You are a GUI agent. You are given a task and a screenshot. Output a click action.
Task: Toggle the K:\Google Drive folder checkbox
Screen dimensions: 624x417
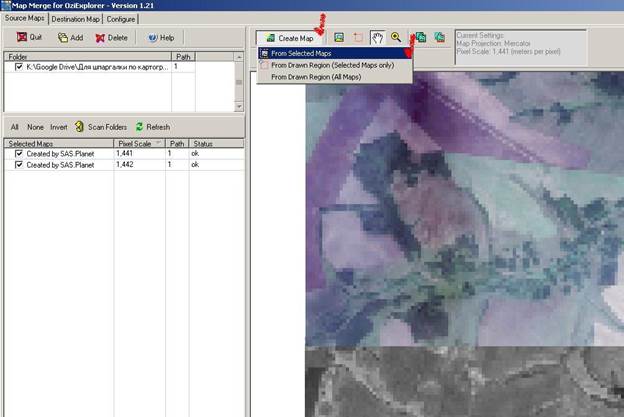(x=19, y=67)
